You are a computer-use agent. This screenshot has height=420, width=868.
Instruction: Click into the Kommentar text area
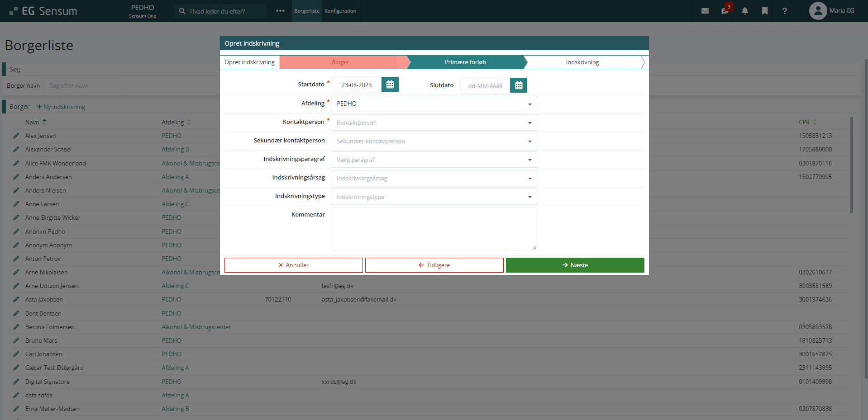[x=434, y=228]
